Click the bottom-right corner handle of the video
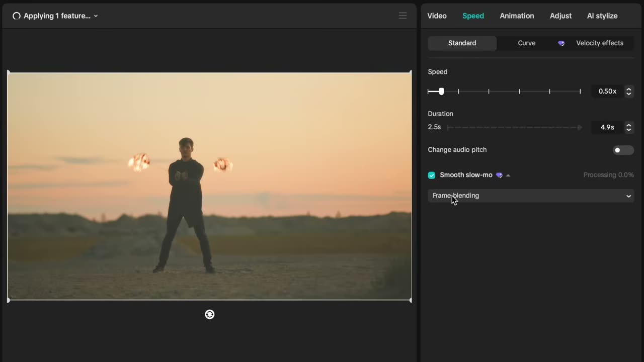 click(411, 300)
